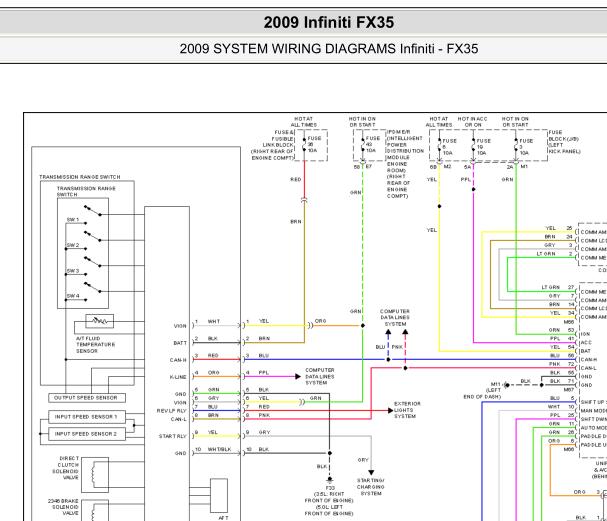This screenshot has width=607, height=521.
Task: Click the 'ORG' wire label near the orange wire
Action: pyautogui.click(x=321, y=321)
